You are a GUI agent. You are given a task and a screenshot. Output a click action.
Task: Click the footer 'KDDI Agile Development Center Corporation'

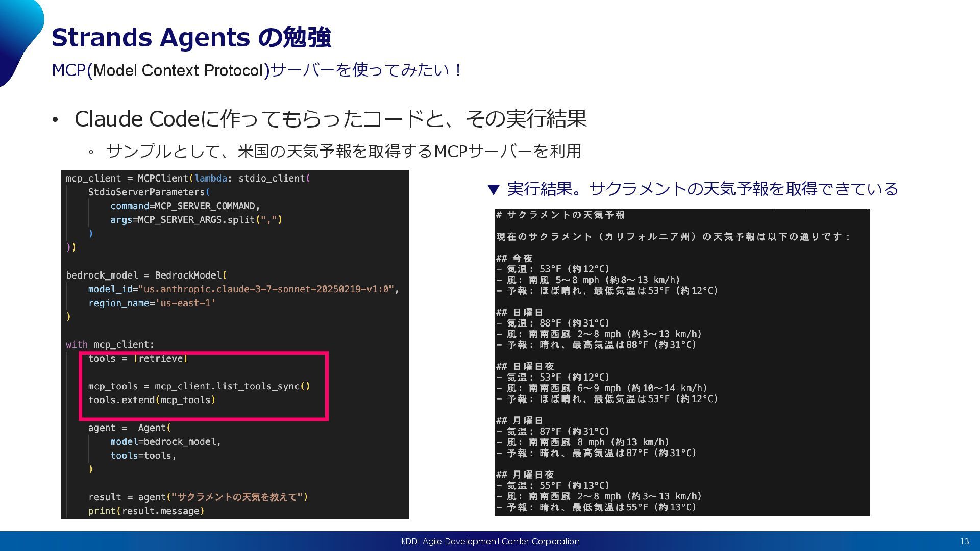tap(491, 541)
